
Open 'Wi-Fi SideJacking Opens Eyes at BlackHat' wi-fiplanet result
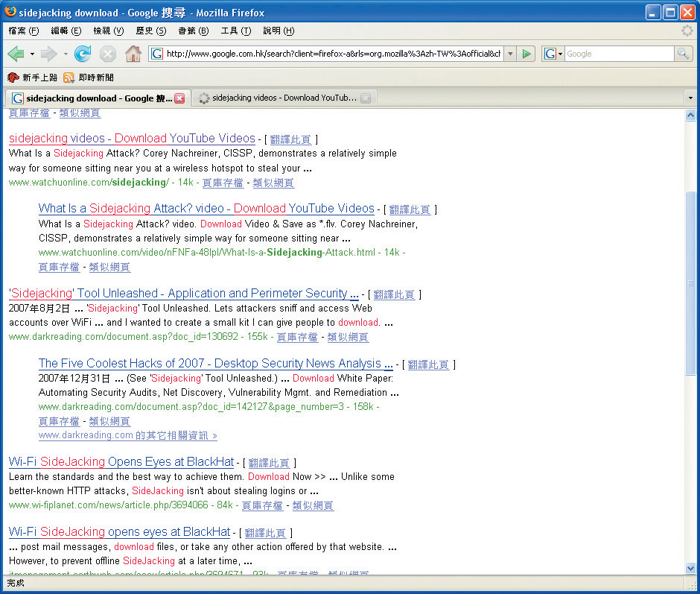click(x=121, y=461)
